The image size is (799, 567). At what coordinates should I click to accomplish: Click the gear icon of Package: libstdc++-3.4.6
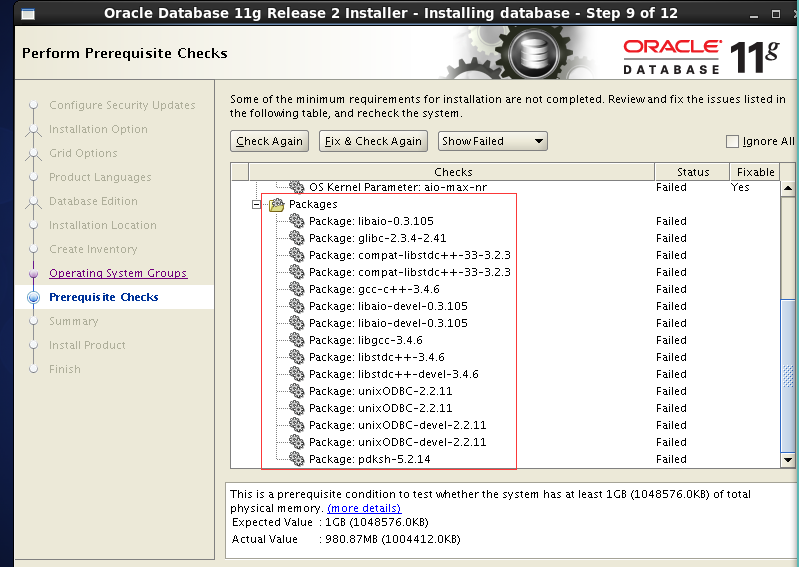(x=297, y=357)
